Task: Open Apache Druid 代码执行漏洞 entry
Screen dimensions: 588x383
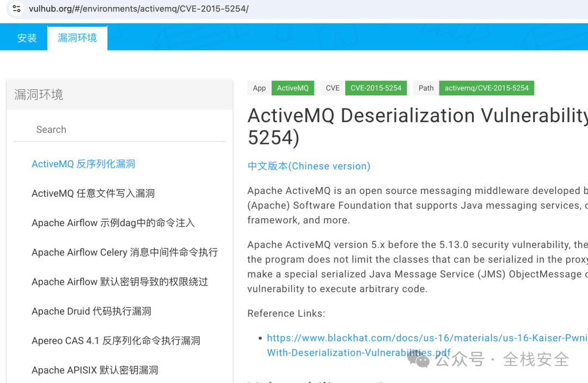Action: pyautogui.click(x=91, y=311)
